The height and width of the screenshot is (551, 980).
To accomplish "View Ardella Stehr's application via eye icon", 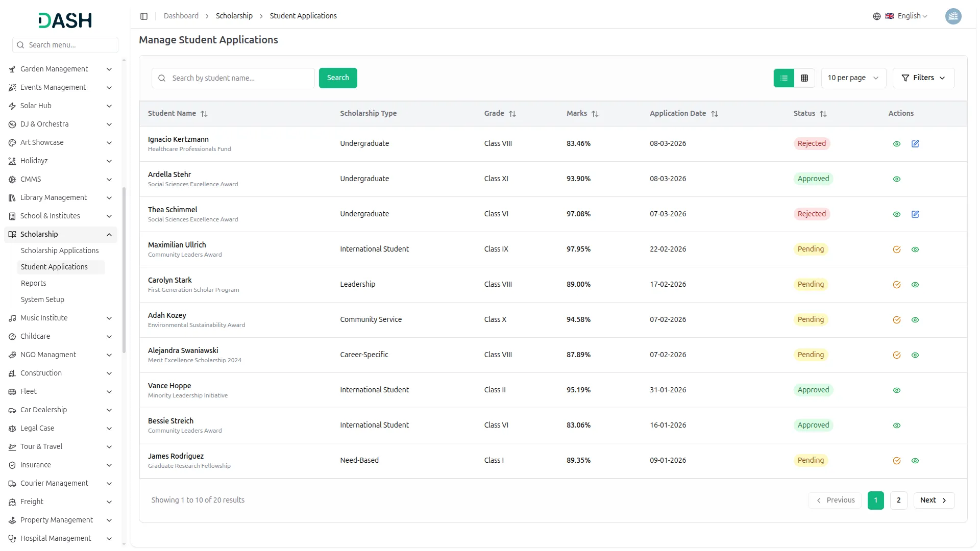I will point(896,179).
